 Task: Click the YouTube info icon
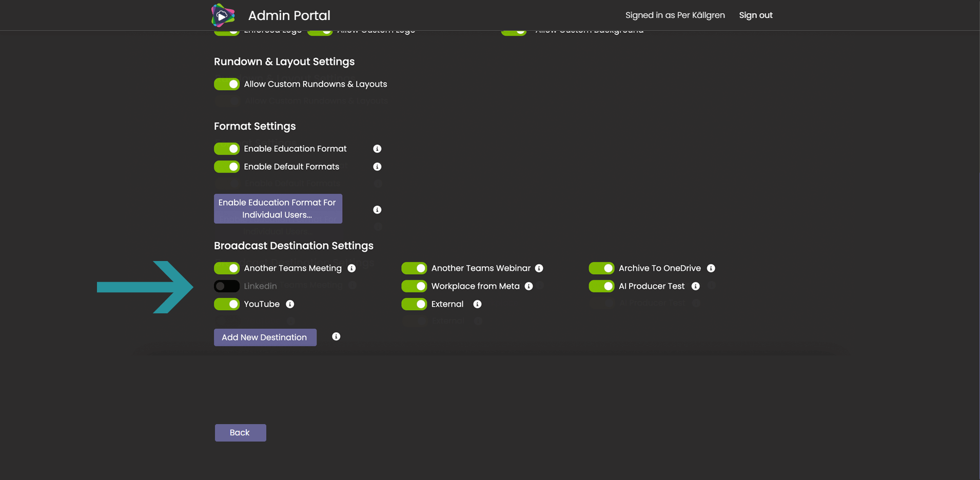290,304
